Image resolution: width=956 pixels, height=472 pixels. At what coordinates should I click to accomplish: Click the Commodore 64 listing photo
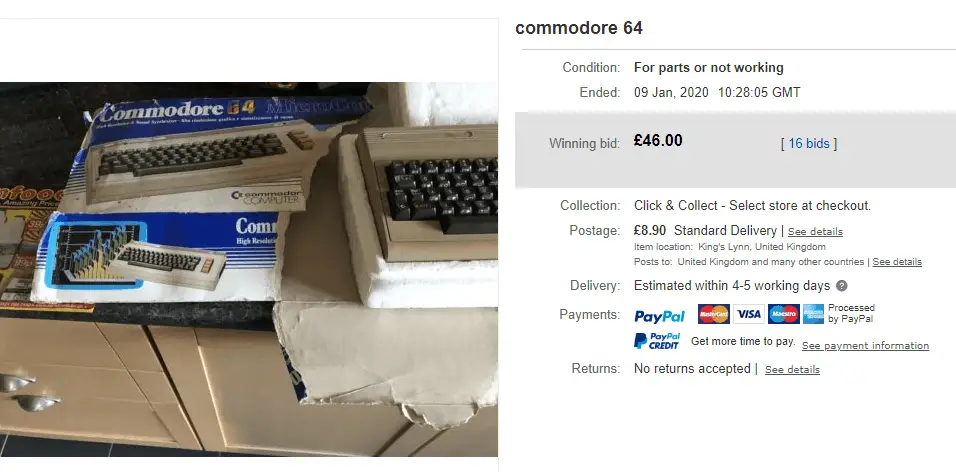click(x=249, y=269)
